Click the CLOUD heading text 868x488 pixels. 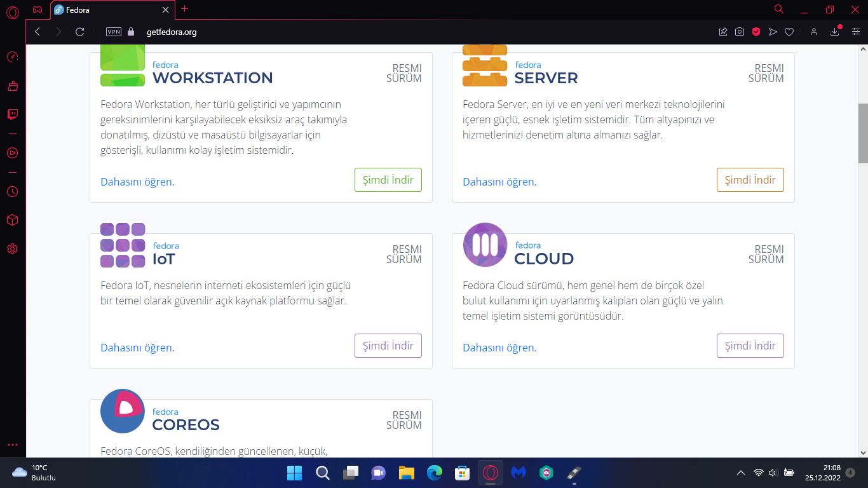(x=544, y=259)
